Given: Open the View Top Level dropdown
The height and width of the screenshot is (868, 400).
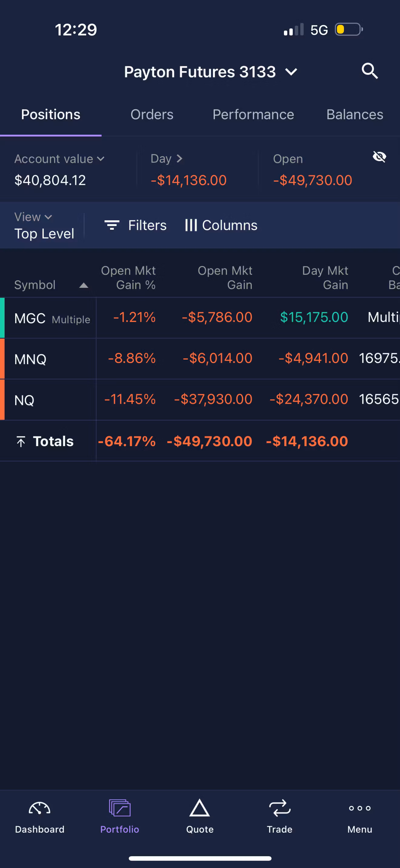Looking at the screenshot, I should (x=44, y=225).
